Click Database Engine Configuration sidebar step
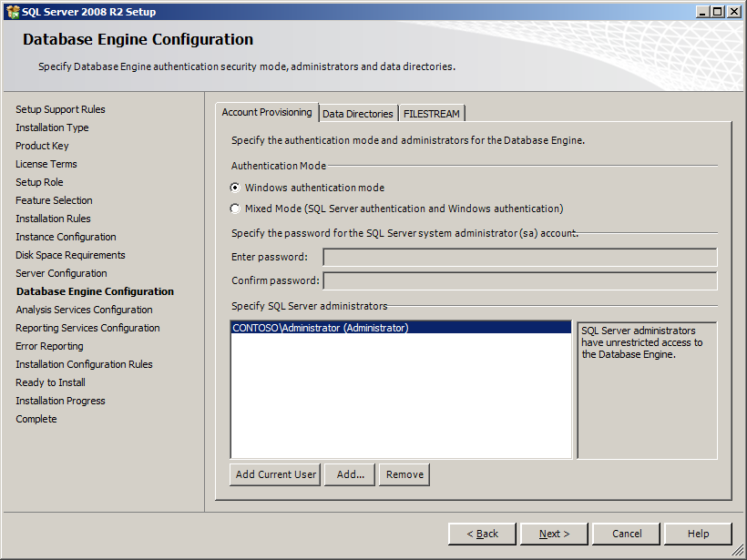The width and height of the screenshot is (747, 560). pyautogui.click(x=96, y=291)
